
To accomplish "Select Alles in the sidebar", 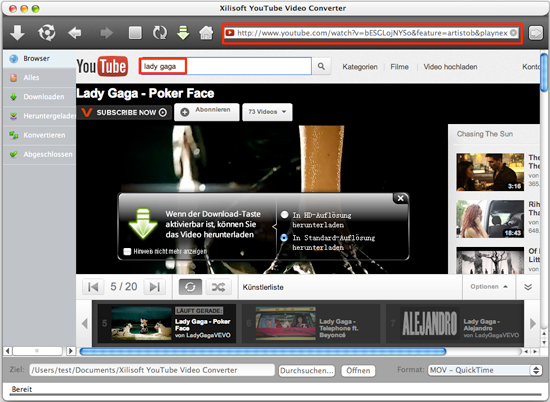I will [x=39, y=78].
